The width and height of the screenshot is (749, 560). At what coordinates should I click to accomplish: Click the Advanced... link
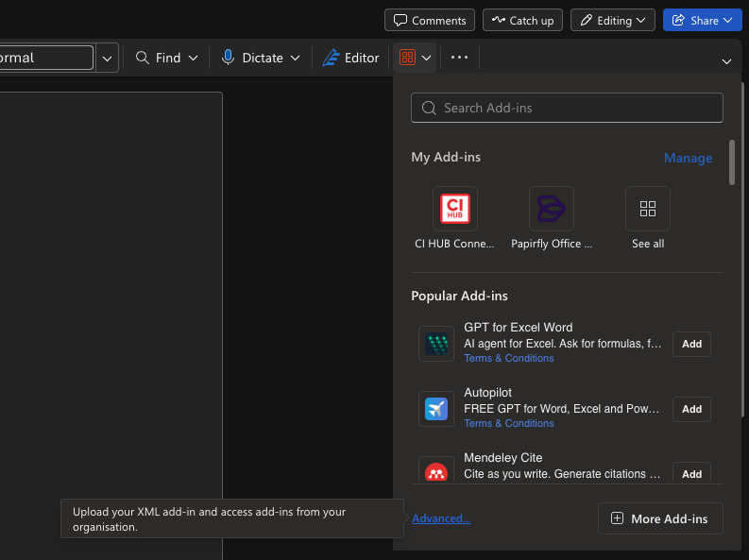(441, 518)
